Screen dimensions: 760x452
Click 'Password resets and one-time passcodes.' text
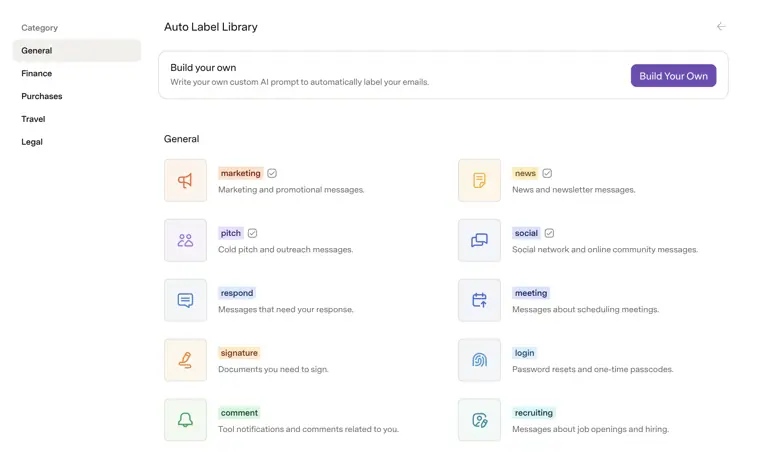click(x=593, y=370)
